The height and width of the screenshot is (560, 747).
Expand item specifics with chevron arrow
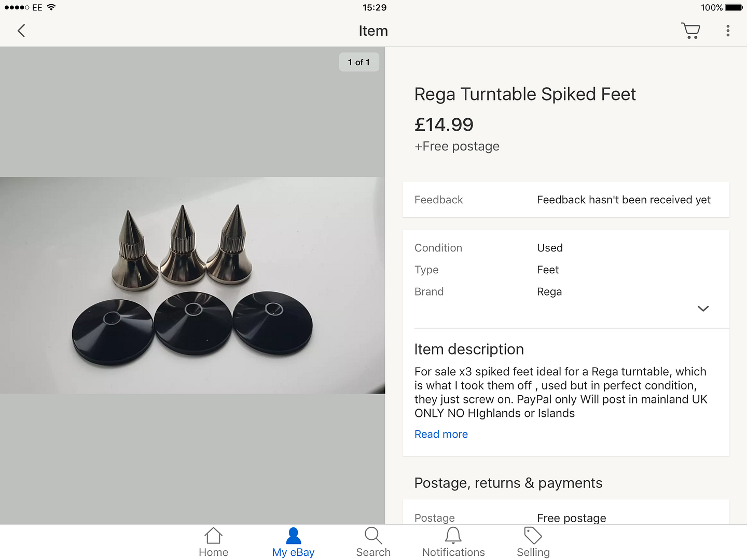pos(703,309)
